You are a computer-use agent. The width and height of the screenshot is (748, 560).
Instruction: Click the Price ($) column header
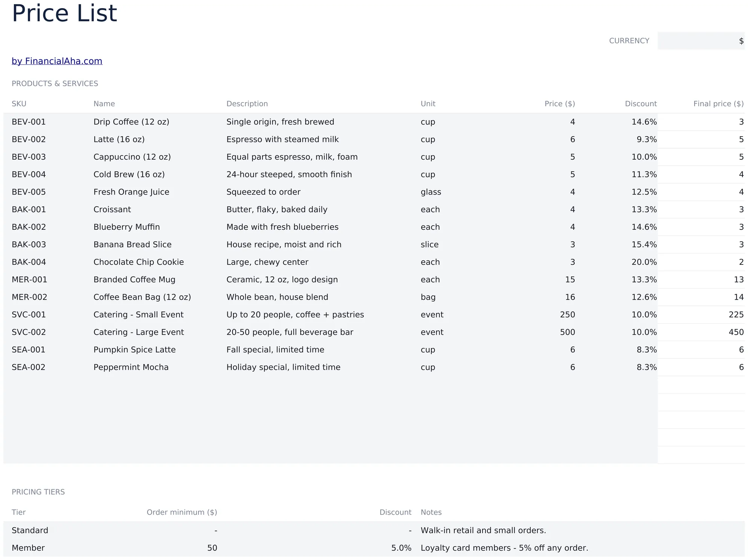click(560, 104)
